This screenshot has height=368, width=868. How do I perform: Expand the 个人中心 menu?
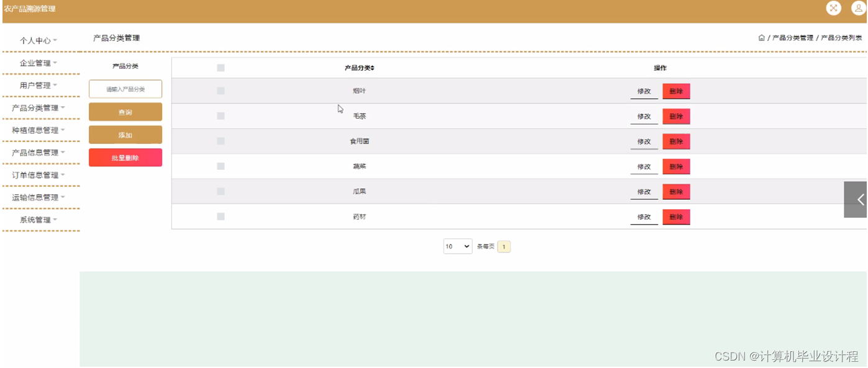pos(39,40)
